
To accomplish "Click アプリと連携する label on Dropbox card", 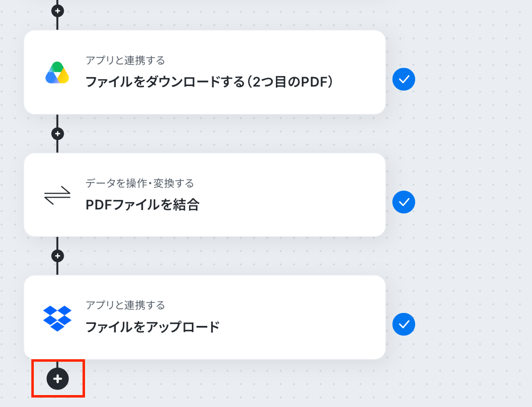I will pyautogui.click(x=125, y=305).
